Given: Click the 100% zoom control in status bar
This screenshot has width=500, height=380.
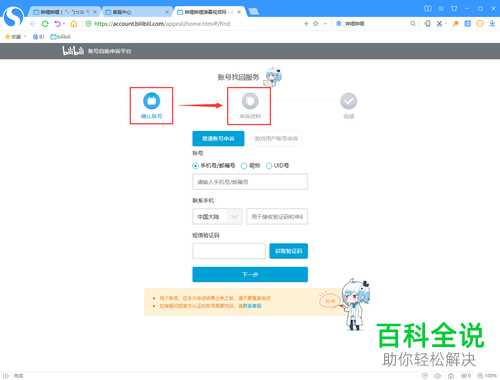Looking at the screenshot, I should (x=487, y=376).
